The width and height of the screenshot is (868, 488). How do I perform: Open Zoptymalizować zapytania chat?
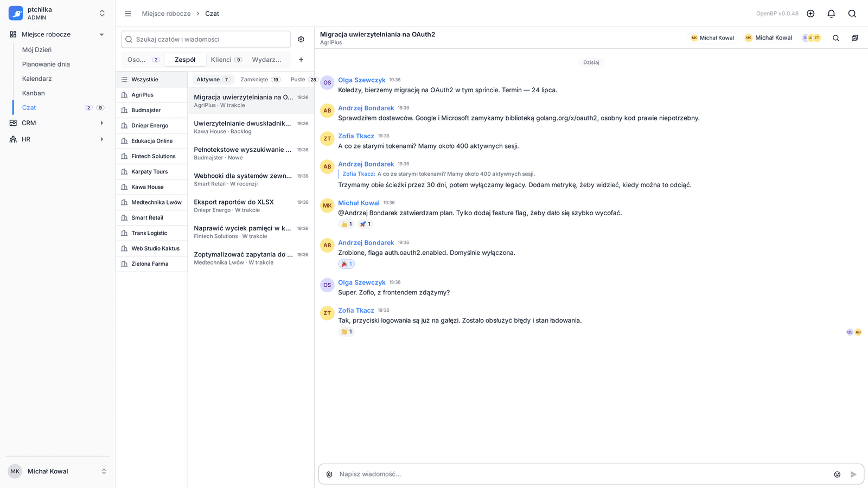pyautogui.click(x=251, y=258)
